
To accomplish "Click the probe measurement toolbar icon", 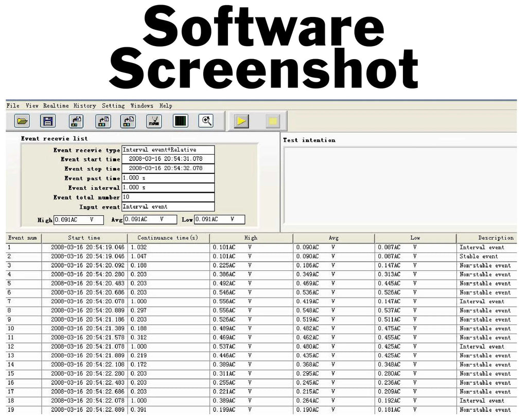I will [x=154, y=121].
